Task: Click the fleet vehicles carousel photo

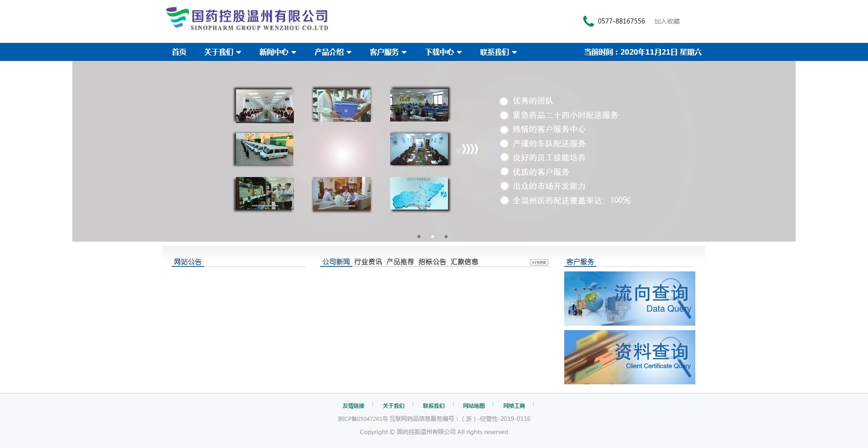Action: (x=264, y=149)
